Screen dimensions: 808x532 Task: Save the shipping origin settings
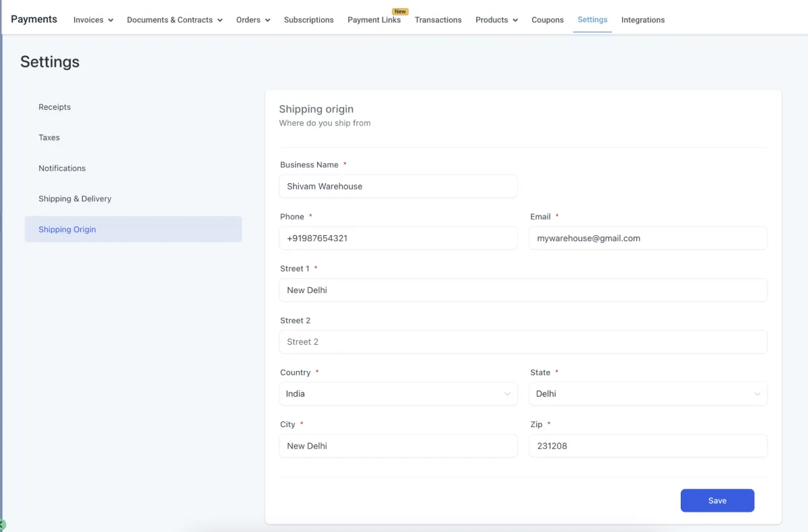(717, 500)
